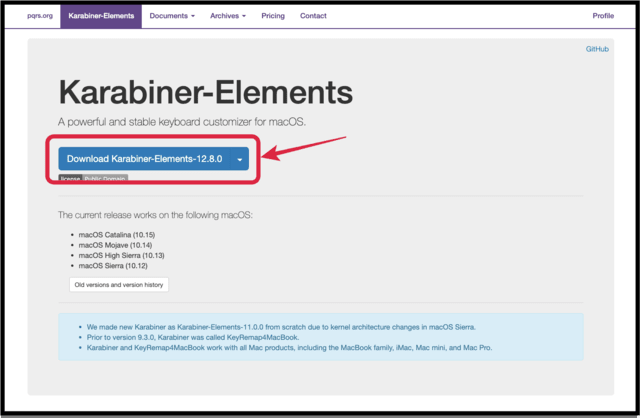Viewport: 640px width, 418px height.
Task: Open the Contact page
Action: coord(313,16)
